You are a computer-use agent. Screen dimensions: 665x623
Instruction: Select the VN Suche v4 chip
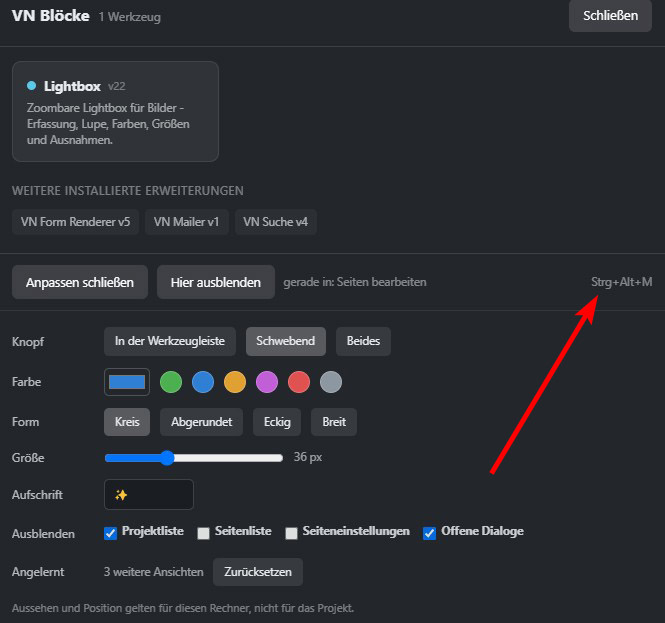(276, 222)
